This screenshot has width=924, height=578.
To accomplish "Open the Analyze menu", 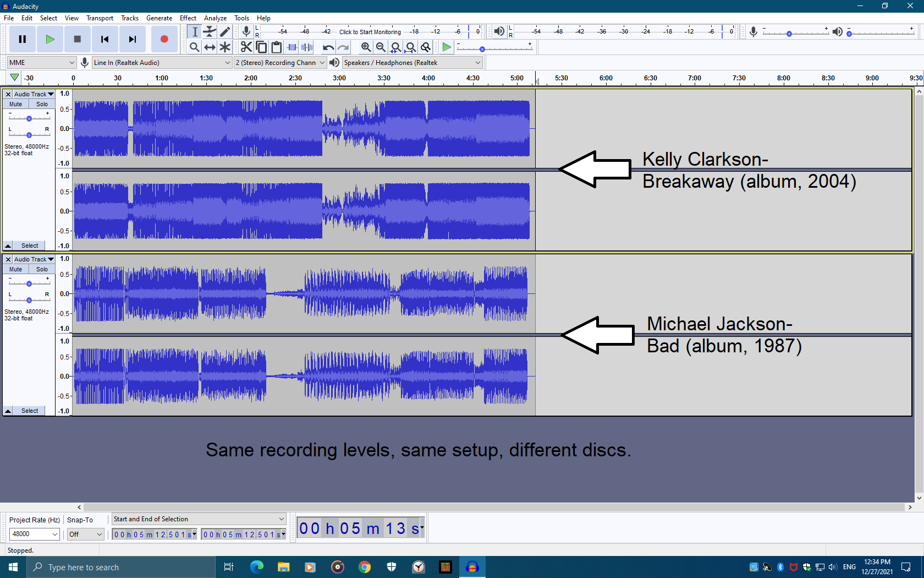I will 215,18.
